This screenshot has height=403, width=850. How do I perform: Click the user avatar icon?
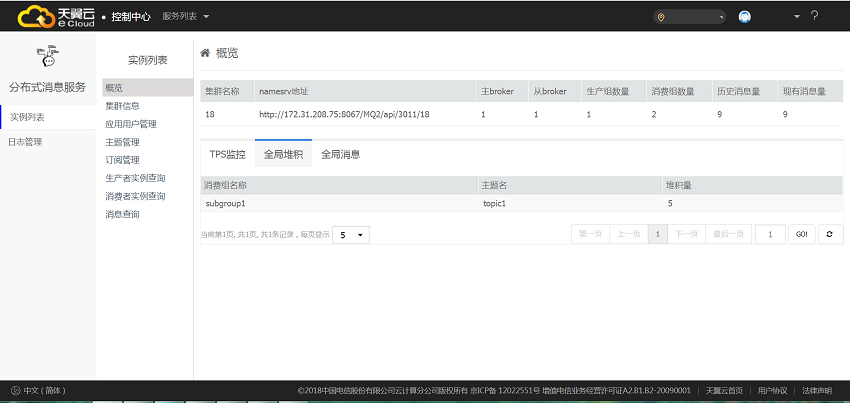point(745,17)
